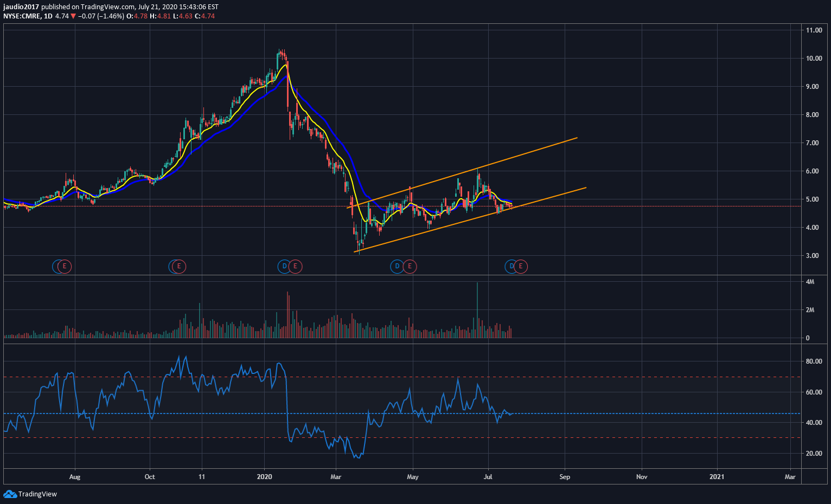This screenshot has width=831, height=504.
Task: Click the L:4.63 low value
Action: (x=183, y=16)
